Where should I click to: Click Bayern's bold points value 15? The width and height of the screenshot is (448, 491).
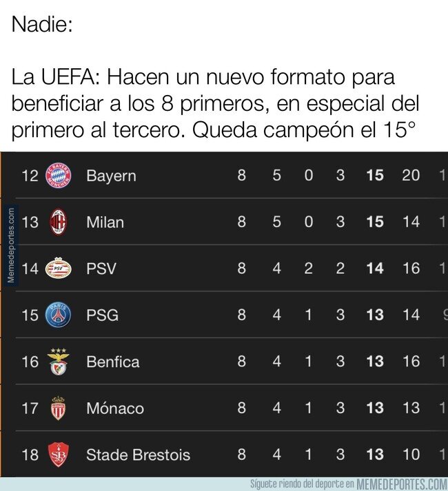click(374, 176)
